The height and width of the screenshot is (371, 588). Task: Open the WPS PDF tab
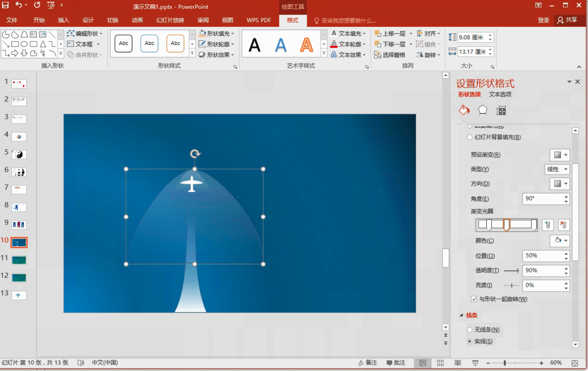pyautogui.click(x=259, y=20)
